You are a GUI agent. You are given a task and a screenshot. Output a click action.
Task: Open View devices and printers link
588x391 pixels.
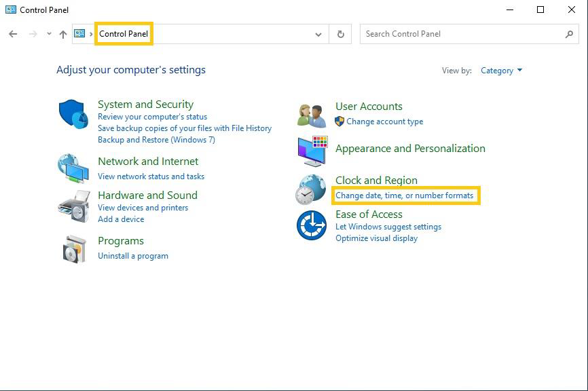click(143, 208)
